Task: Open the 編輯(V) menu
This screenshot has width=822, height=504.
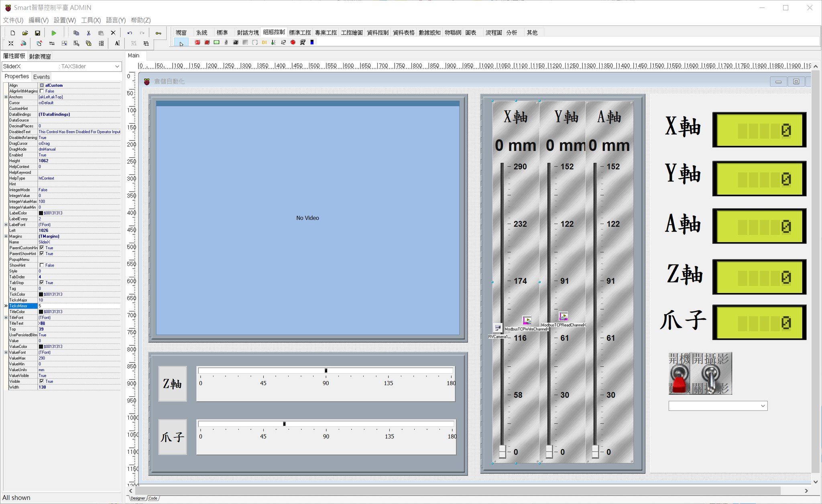Action: 39,20
